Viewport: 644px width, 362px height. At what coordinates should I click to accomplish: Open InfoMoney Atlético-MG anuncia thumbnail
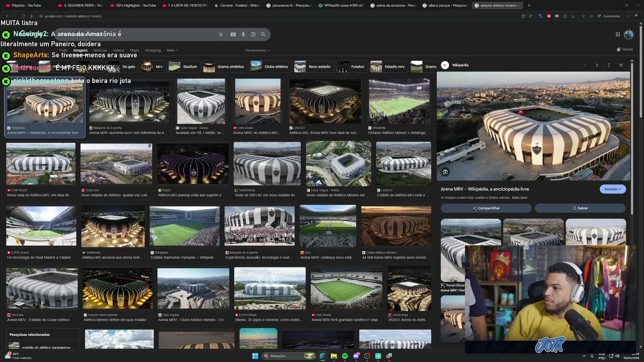point(113,226)
